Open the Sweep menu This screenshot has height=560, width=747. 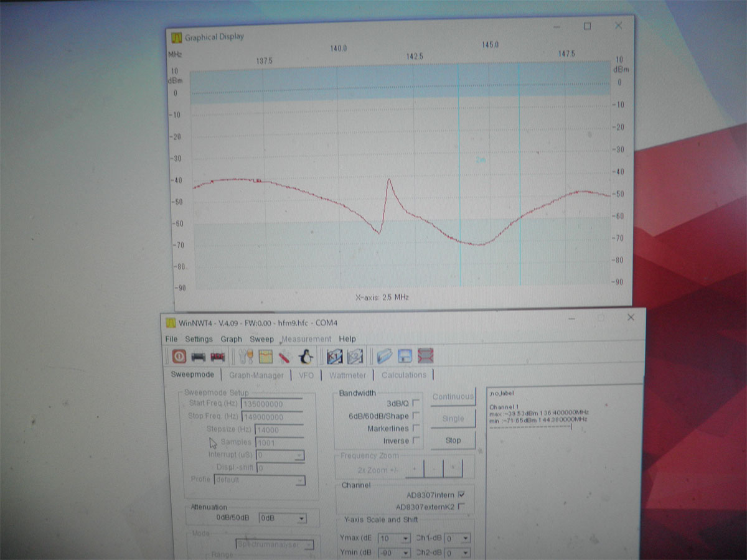261,339
